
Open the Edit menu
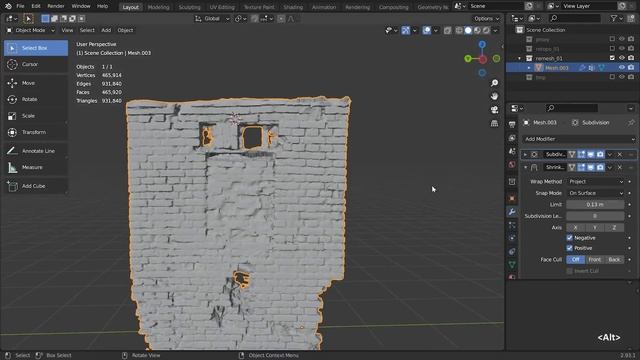[36, 6]
